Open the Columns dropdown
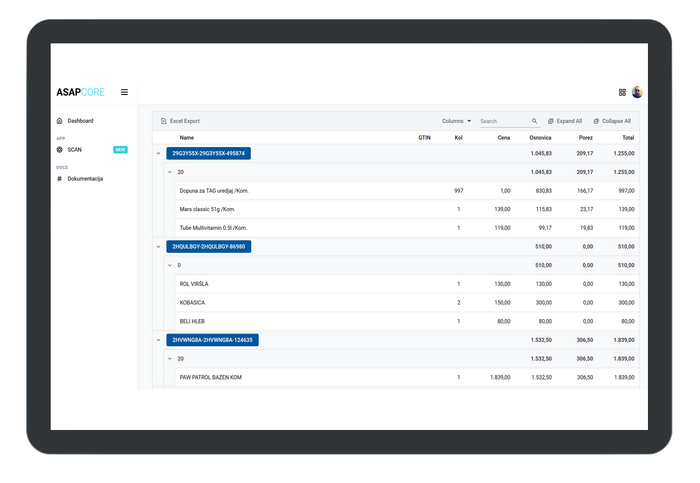700x483 pixels. (x=456, y=121)
